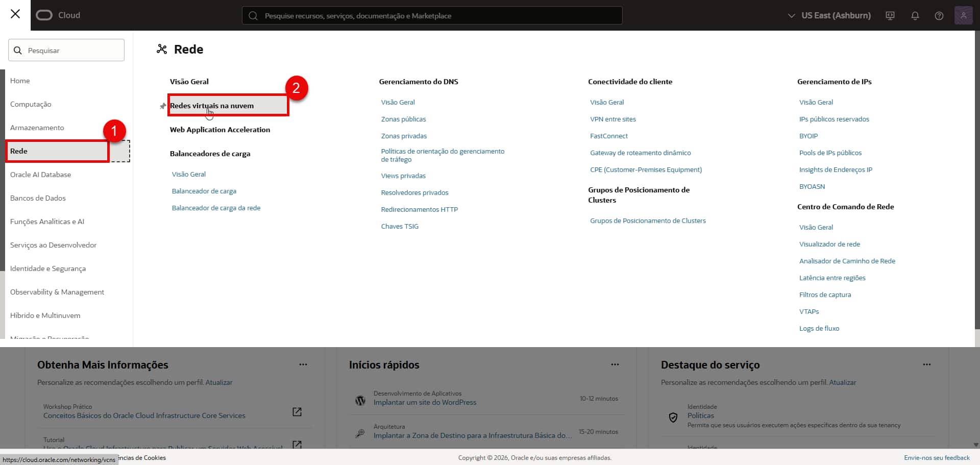980x465 pixels.
Task: Open Zonas públicas
Action: 404,119
